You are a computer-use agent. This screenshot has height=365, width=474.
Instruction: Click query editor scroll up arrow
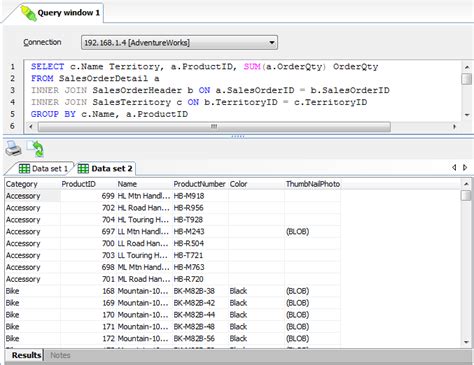point(467,67)
